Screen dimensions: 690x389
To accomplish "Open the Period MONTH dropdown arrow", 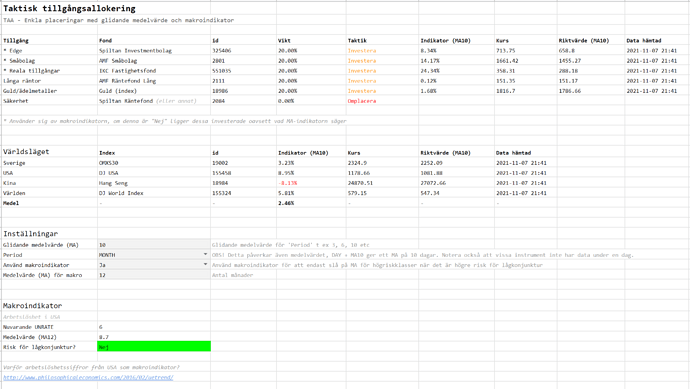I will click(x=205, y=254).
